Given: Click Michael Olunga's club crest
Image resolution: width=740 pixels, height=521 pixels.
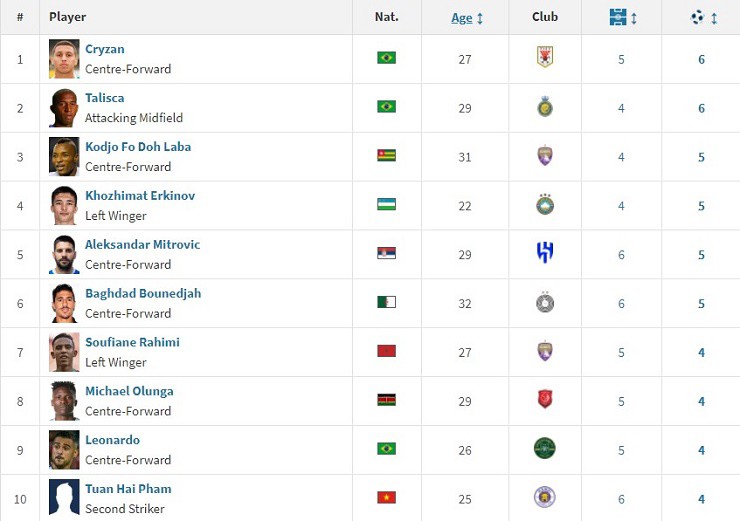Looking at the screenshot, I should [x=545, y=400].
